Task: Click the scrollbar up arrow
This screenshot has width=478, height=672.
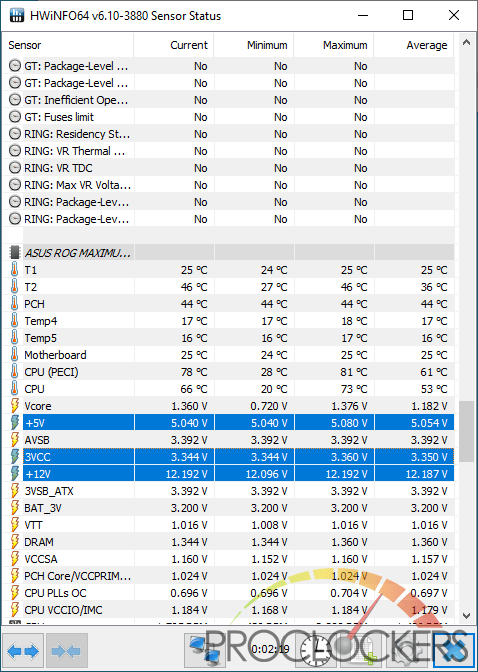Action: [x=466, y=42]
